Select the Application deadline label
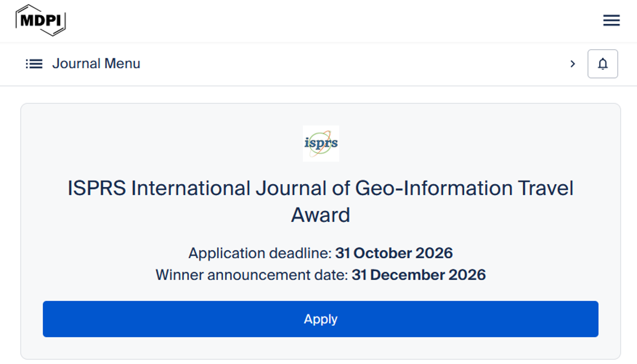The width and height of the screenshot is (637, 364). [x=260, y=253]
